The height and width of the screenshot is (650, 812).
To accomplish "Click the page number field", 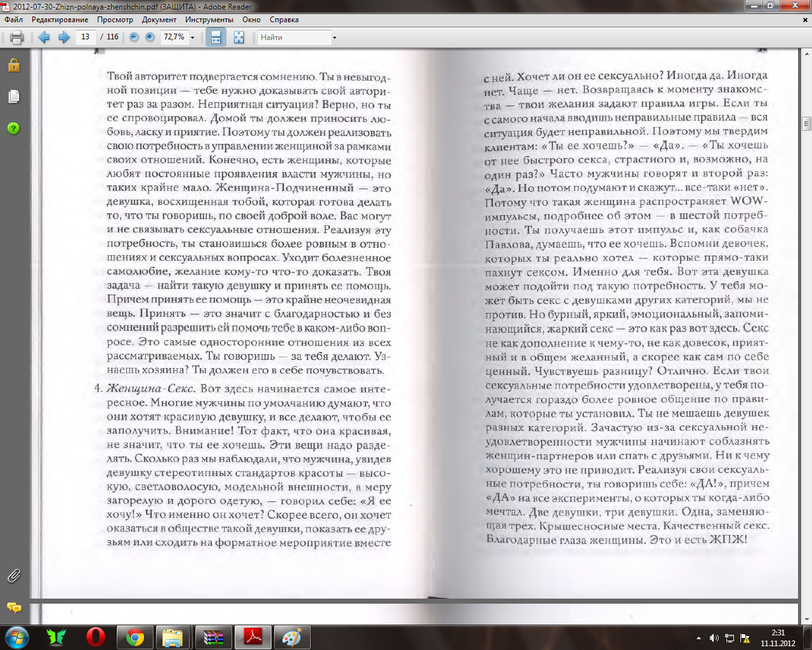I will [85, 37].
